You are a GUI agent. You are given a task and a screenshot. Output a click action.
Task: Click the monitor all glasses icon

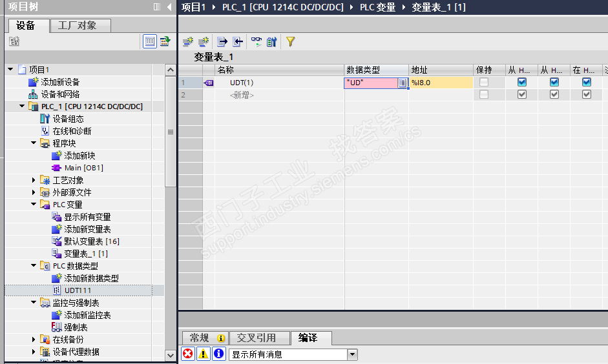257,41
